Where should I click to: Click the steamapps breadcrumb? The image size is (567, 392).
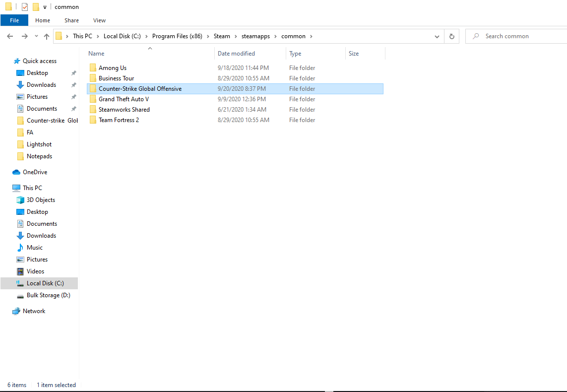[x=255, y=36]
